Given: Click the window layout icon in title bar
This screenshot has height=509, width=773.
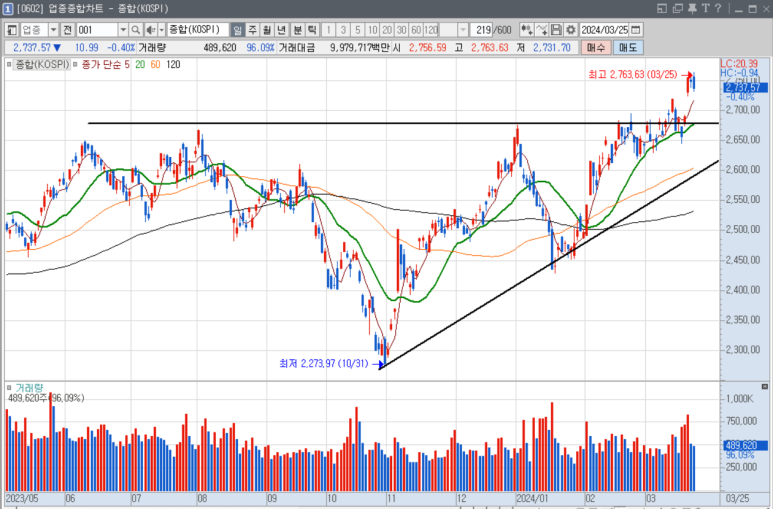Looking at the screenshot, I should [662, 8].
